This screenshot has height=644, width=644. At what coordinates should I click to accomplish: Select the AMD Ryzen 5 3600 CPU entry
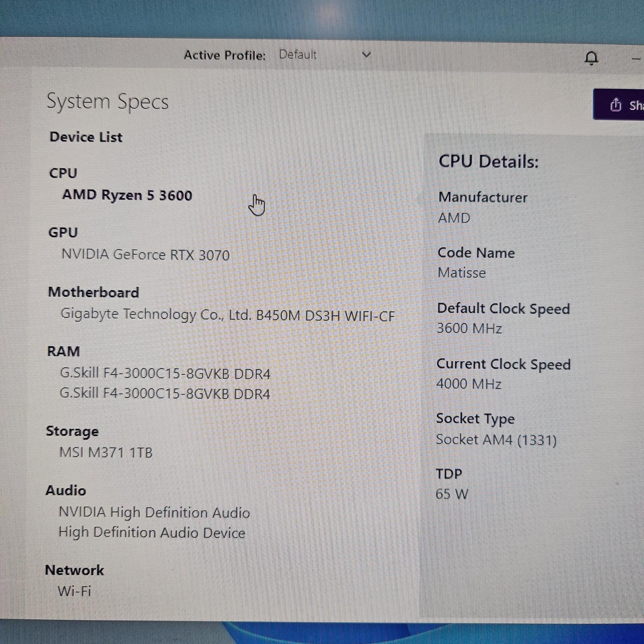128,196
